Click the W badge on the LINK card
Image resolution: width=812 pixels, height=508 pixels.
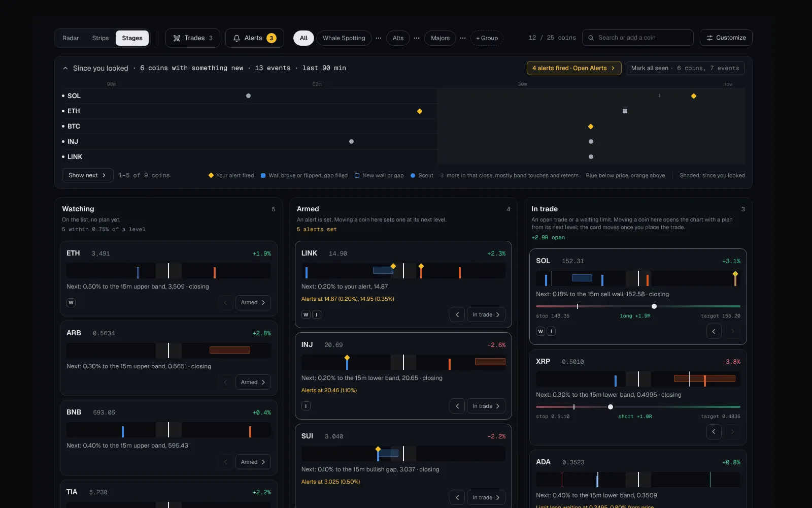click(306, 315)
